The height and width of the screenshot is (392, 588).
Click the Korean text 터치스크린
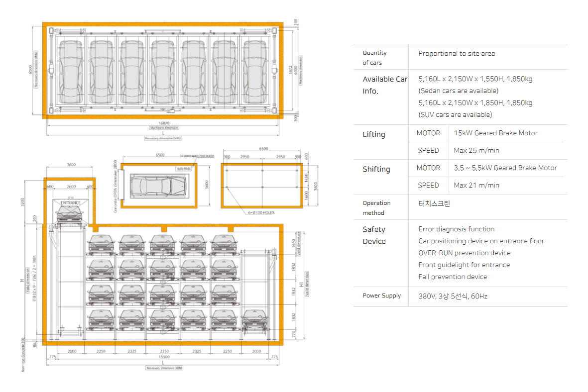[434, 203]
